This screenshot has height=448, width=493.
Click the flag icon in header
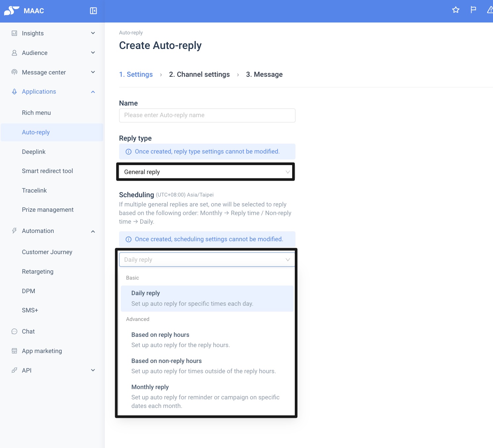tap(473, 10)
